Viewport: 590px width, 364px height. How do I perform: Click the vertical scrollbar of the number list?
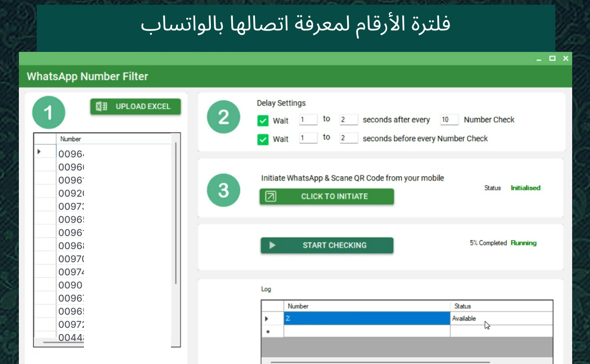pyautogui.click(x=176, y=213)
